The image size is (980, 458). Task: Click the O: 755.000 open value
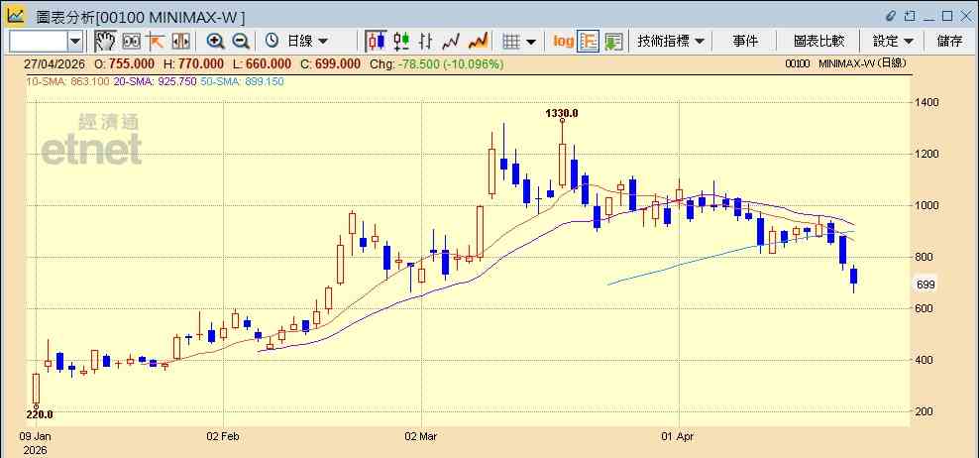tap(125, 63)
